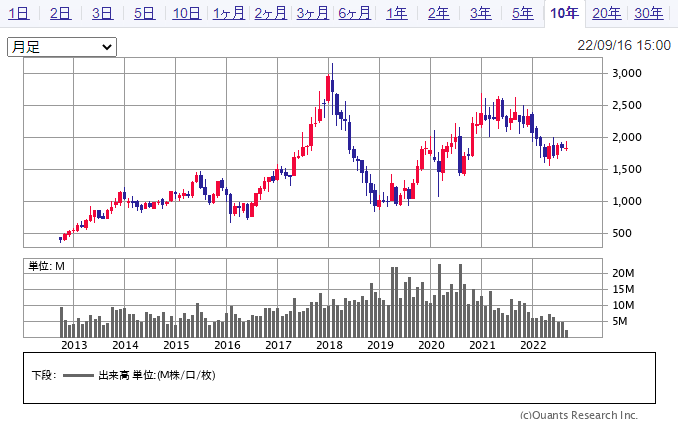Click the 2014 year axis label
Image resolution: width=678 pixels, height=425 pixels.
125,345
